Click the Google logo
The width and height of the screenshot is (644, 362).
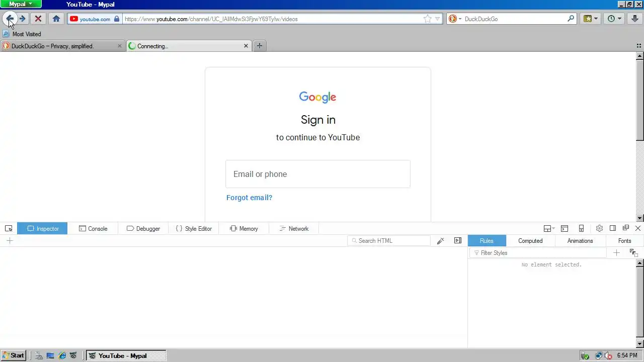coord(317,97)
